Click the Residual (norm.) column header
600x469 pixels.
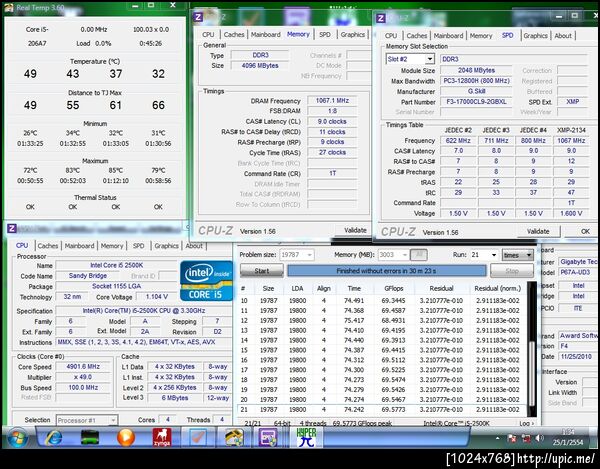(x=497, y=288)
